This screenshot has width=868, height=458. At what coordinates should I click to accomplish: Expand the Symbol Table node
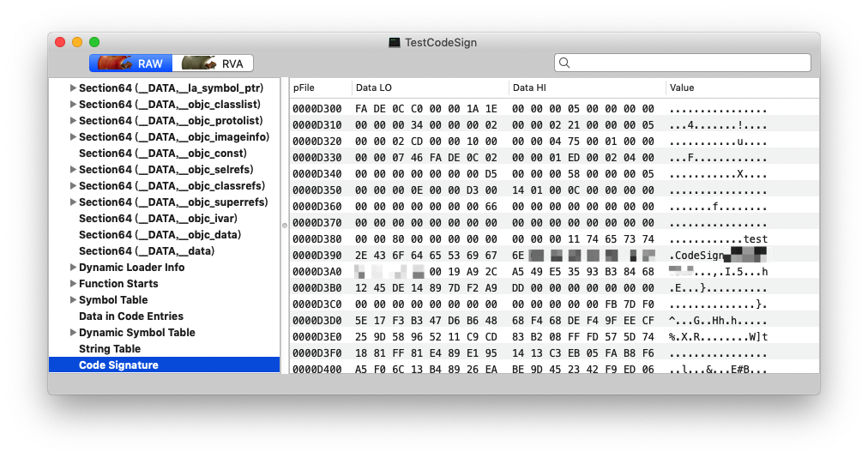click(x=73, y=299)
